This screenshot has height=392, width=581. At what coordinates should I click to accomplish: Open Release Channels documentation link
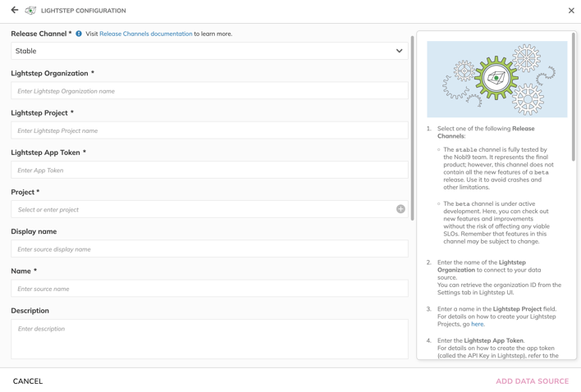click(x=145, y=34)
